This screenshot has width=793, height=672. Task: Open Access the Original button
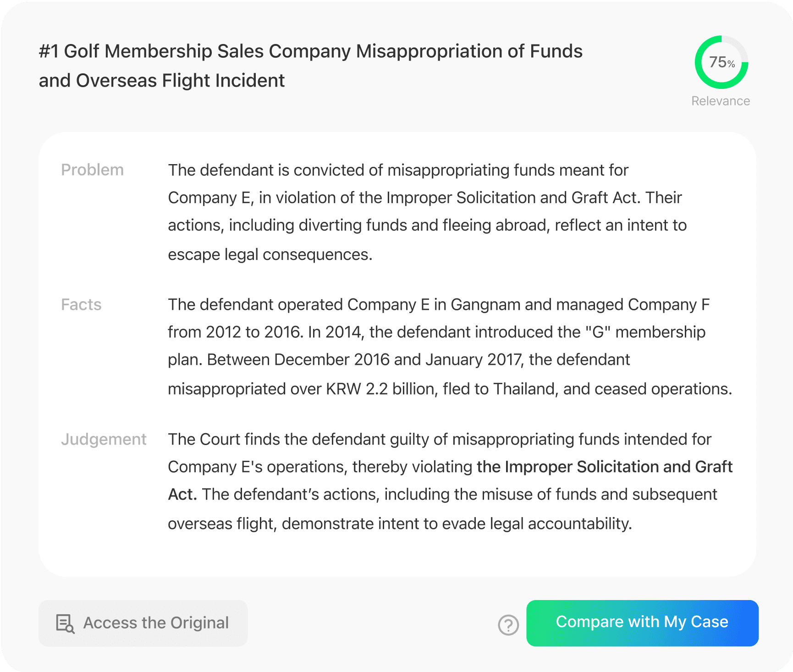143,623
